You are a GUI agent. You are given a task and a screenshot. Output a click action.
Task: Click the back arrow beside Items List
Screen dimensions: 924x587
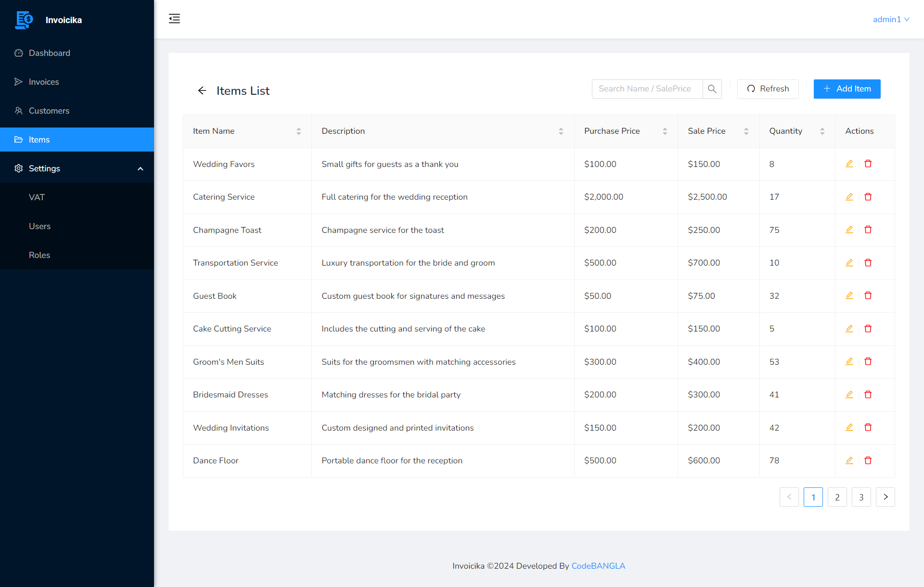point(202,90)
